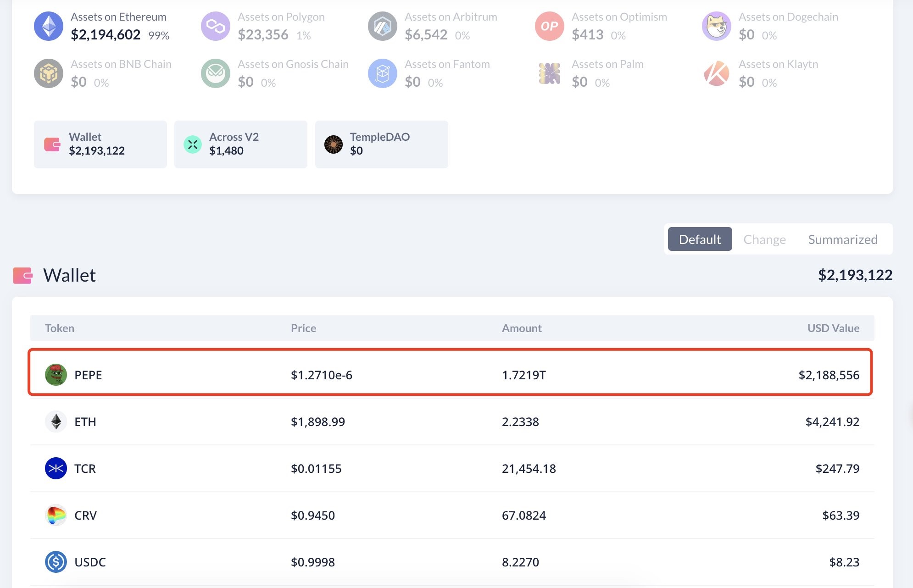This screenshot has height=588, width=913.
Task: Click the Polygon chain icon
Action: tap(216, 26)
